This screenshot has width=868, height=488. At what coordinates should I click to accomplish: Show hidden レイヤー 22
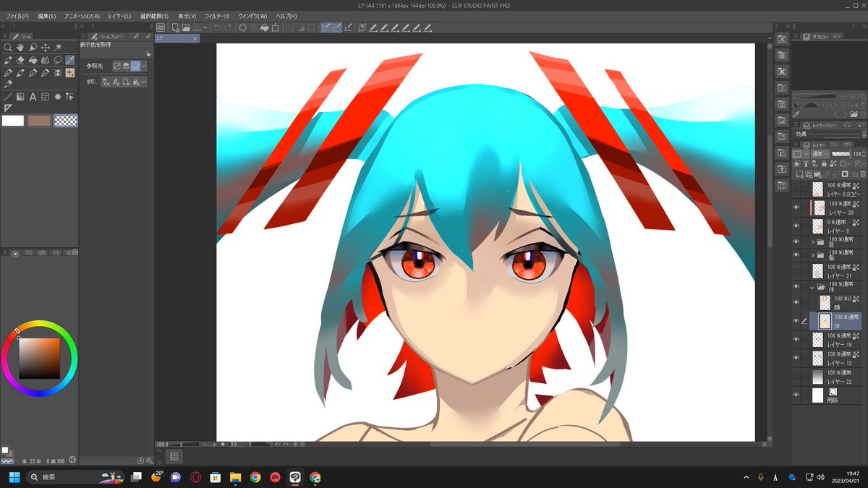[x=796, y=377]
